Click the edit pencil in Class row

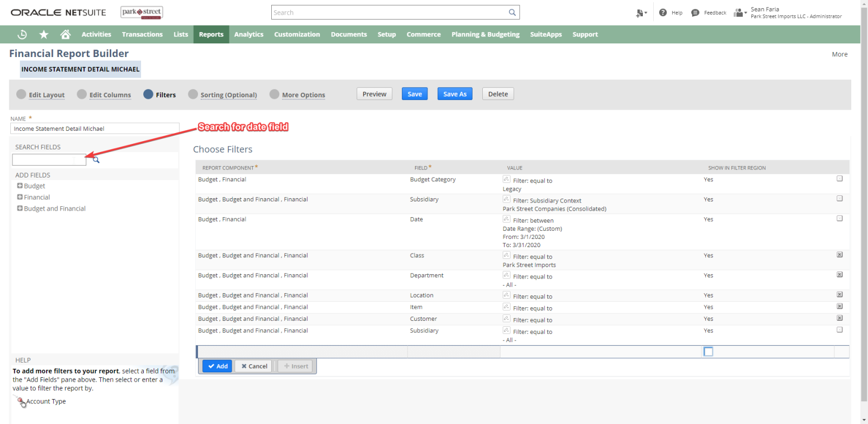pyautogui.click(x=506, y=255)
